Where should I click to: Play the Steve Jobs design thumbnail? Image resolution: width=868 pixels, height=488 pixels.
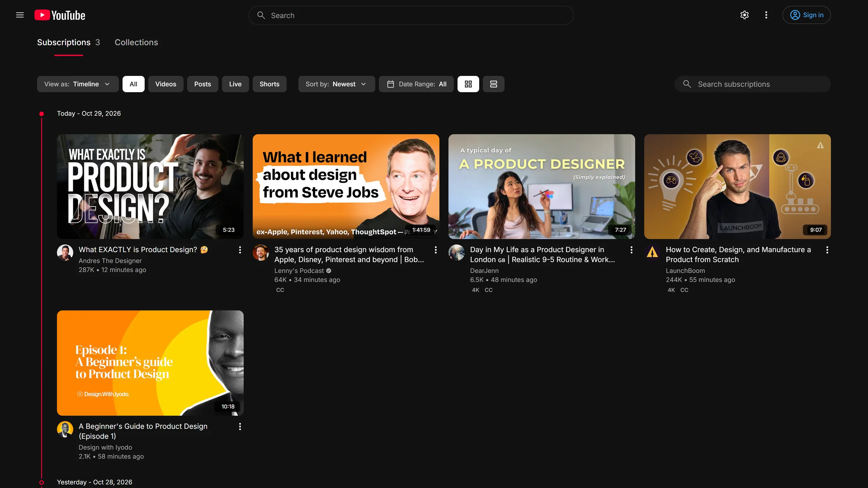tap(346, 186)
